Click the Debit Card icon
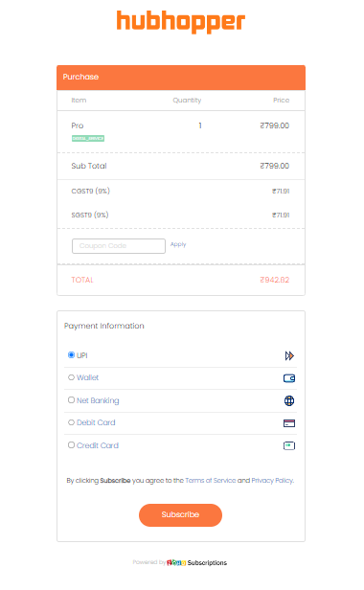The height and width of the screenshot is (590, 364). point(289,423)
